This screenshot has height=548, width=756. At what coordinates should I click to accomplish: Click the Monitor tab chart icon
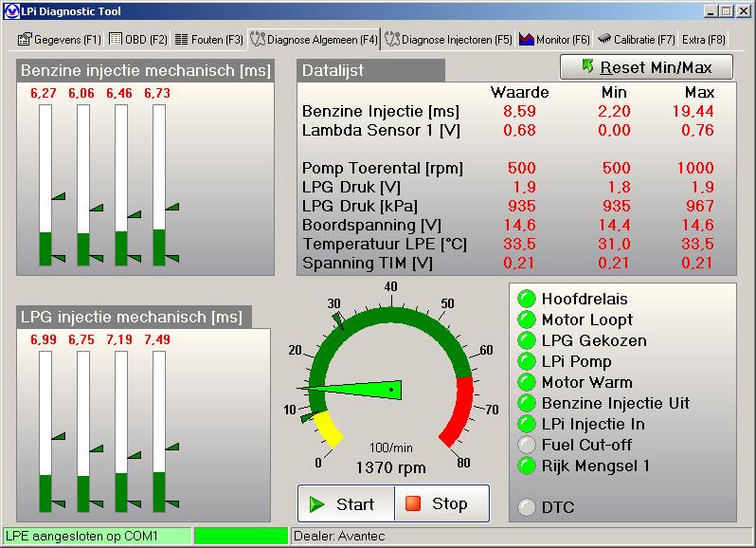[526, 39]
